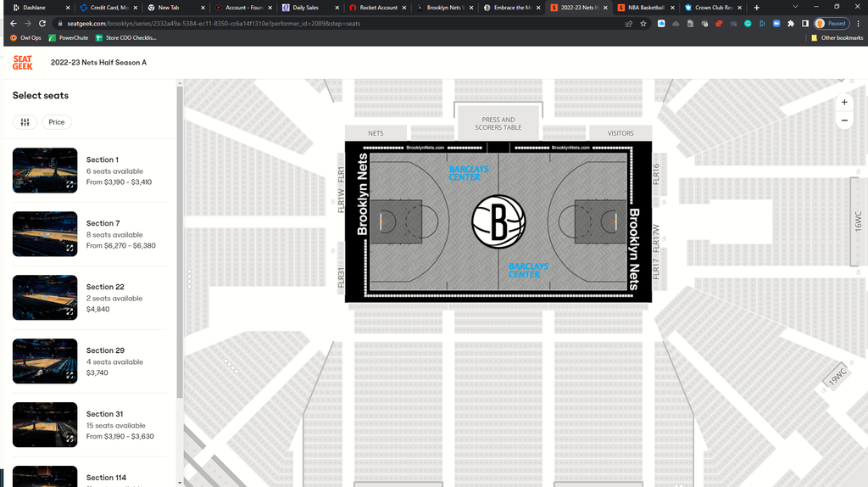
Task: Expand Section 1 seat view photo
Action: [x=70, y=184]
